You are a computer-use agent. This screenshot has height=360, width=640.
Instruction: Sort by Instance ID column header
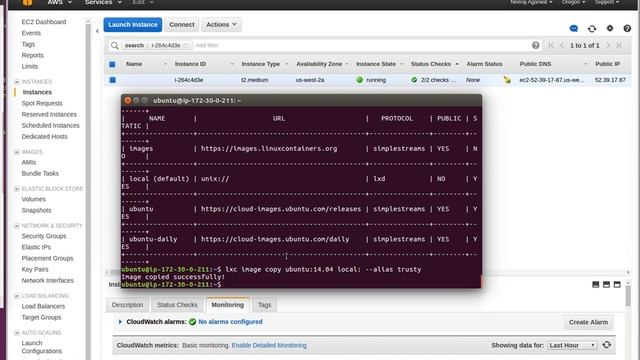(190, 64)
